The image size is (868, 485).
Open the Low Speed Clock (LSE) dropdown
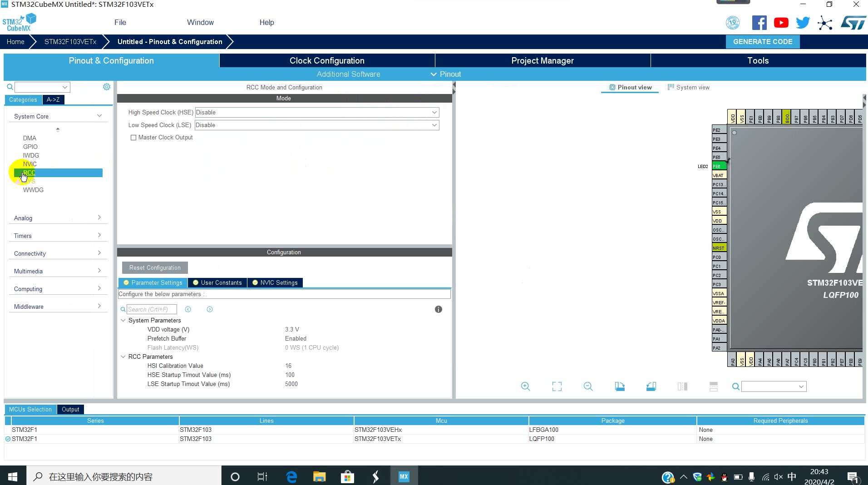[x=317, y=125]
